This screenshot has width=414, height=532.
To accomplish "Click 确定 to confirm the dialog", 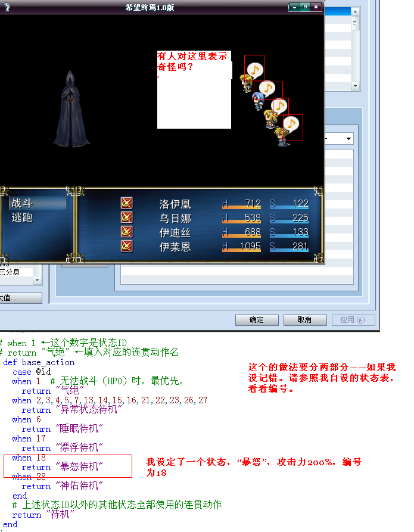I will (x=257, y=320).
